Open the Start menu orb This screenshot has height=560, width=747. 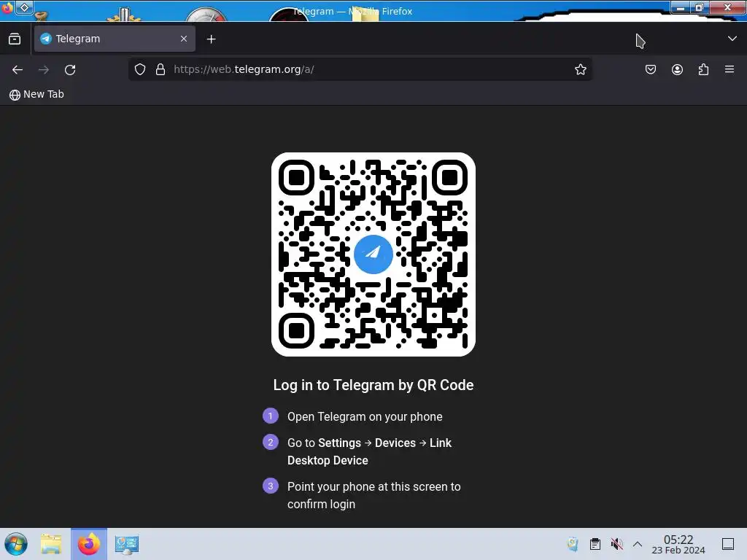[16, 544]
